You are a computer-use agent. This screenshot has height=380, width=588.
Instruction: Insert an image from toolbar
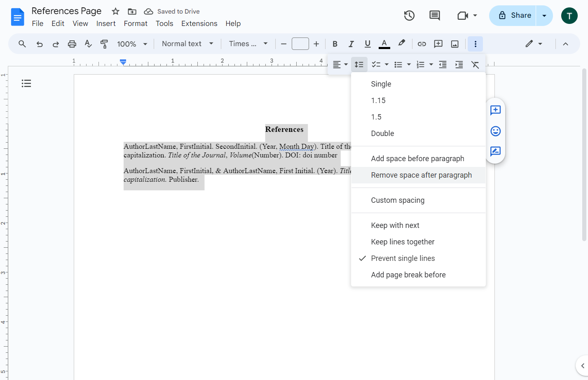(x=455, y=44)
